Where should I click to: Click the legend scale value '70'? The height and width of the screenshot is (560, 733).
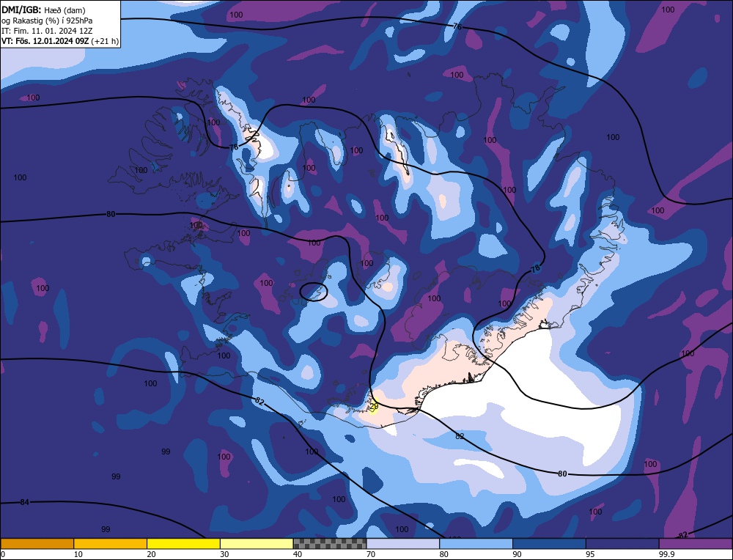371,554
